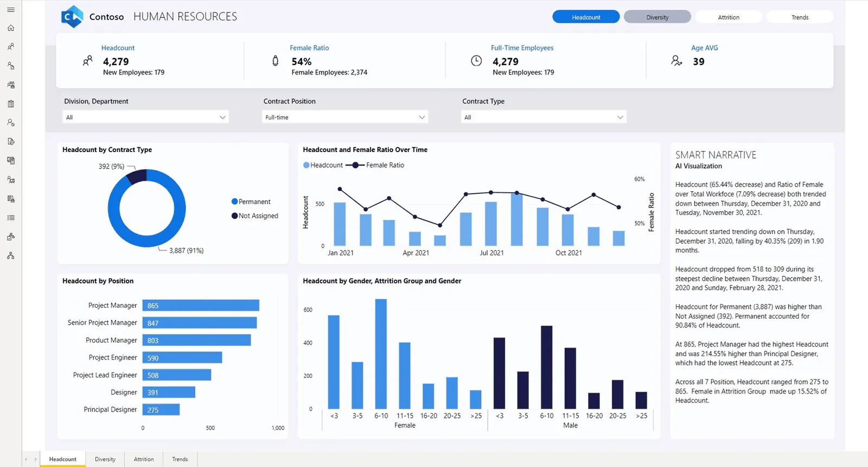Open the hamburger menu icon

click(x=11, y=10)
